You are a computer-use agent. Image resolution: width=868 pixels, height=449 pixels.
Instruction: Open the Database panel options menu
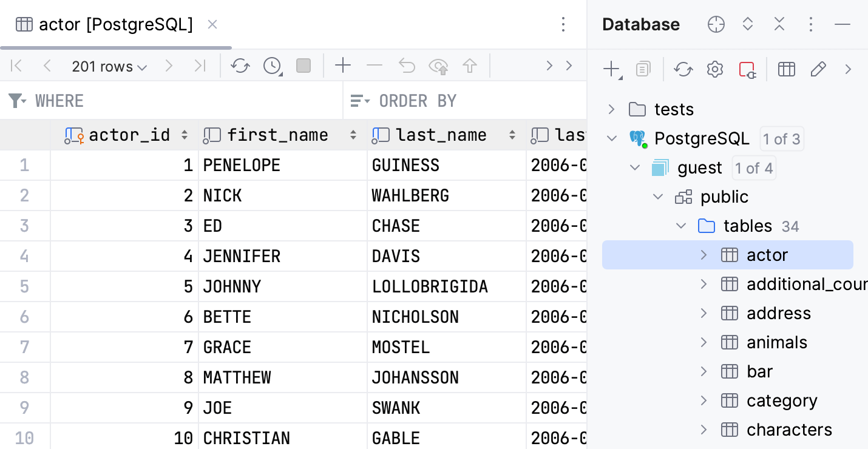(x=811, y=24)
